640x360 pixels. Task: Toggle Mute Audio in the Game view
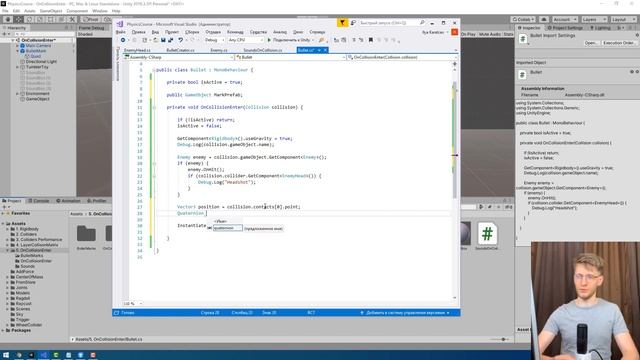(x=490, y=34)
